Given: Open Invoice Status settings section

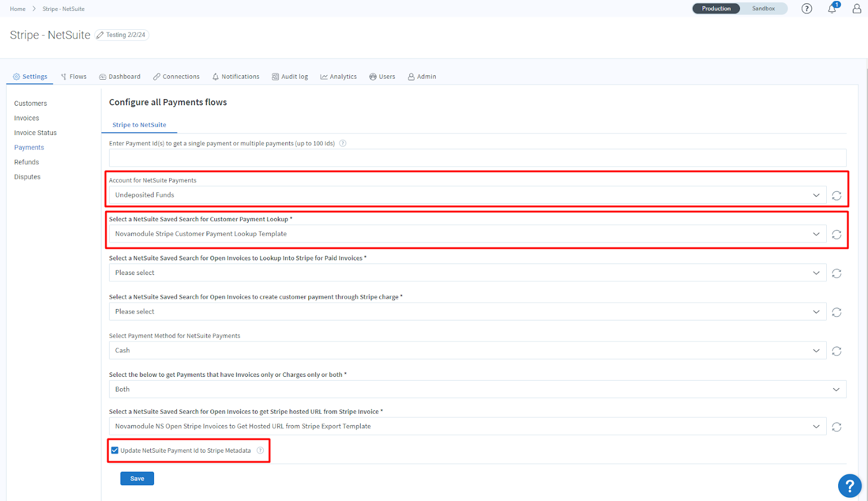Looking at the screenshot, I should coord(35,133).
